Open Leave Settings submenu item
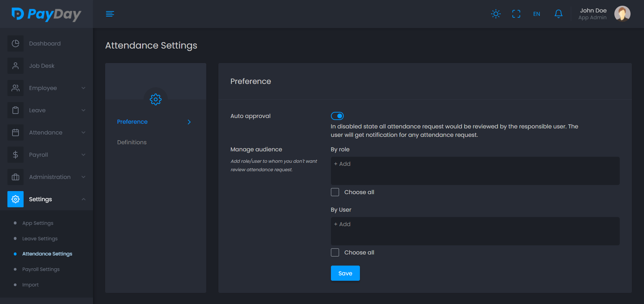 [40, 239]
